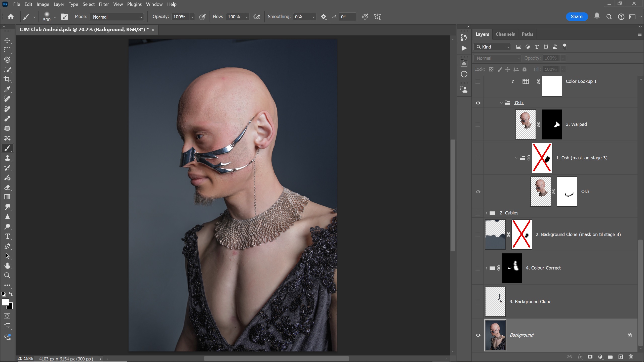Expand the 2. Cables group

486,213
